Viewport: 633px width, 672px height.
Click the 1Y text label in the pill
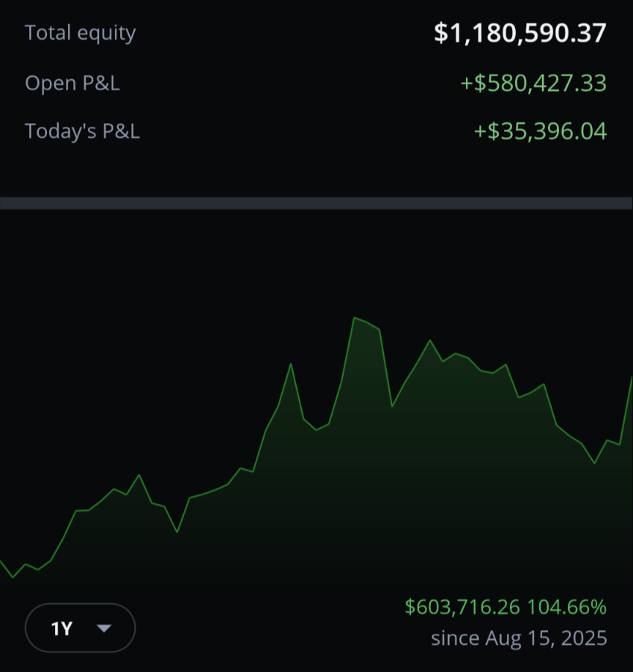[62, 629]
